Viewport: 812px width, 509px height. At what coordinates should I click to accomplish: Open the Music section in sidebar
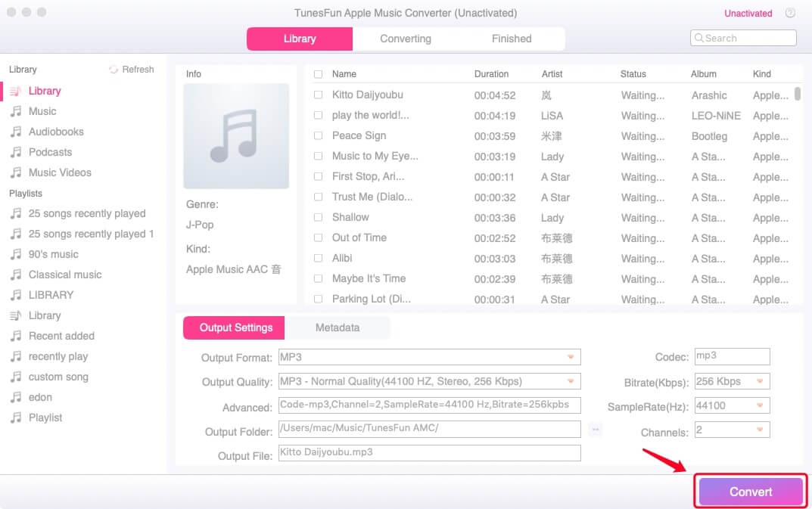[x=43, y=111]
